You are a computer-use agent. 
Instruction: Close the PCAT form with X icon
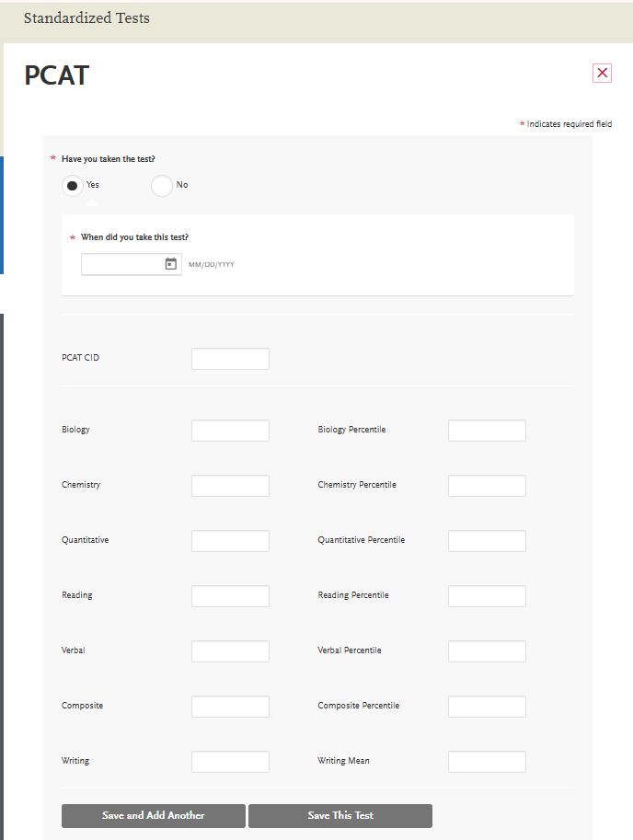click(x=602, y=73)
